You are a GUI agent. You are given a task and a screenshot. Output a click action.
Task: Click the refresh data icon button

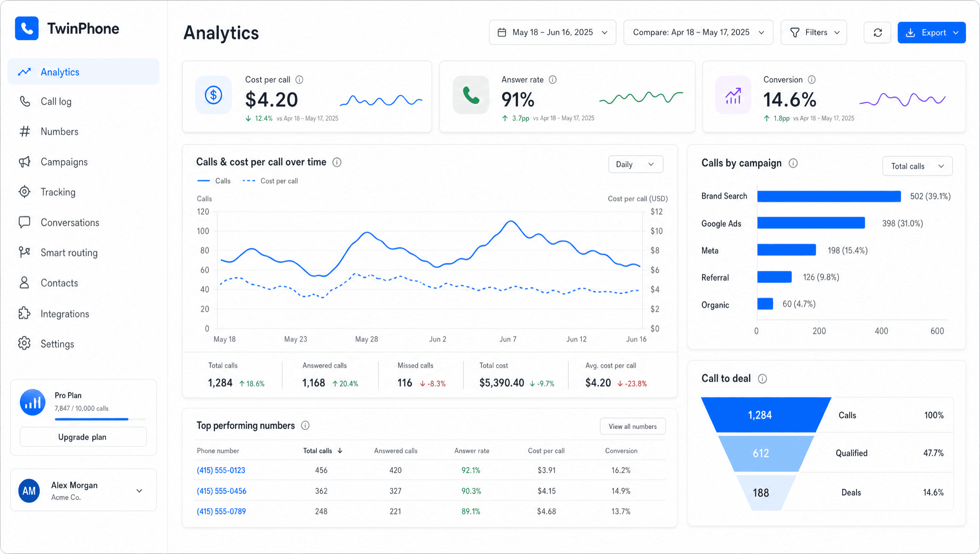(878, 33)
